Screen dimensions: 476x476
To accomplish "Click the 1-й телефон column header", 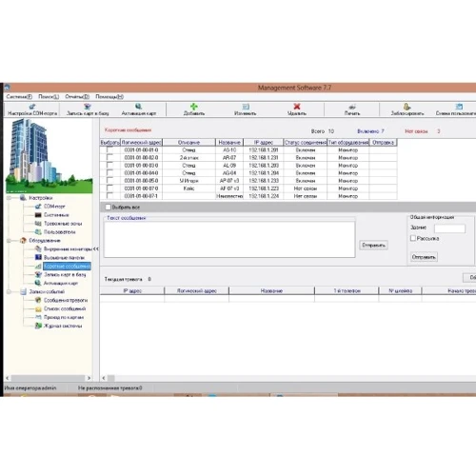I will click(x=347, y=290).
